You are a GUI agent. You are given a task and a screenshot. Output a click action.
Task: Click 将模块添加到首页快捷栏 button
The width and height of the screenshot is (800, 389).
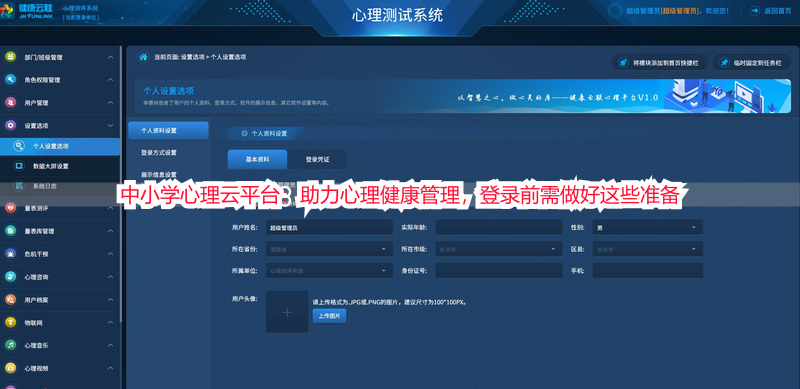coord(660,63)
